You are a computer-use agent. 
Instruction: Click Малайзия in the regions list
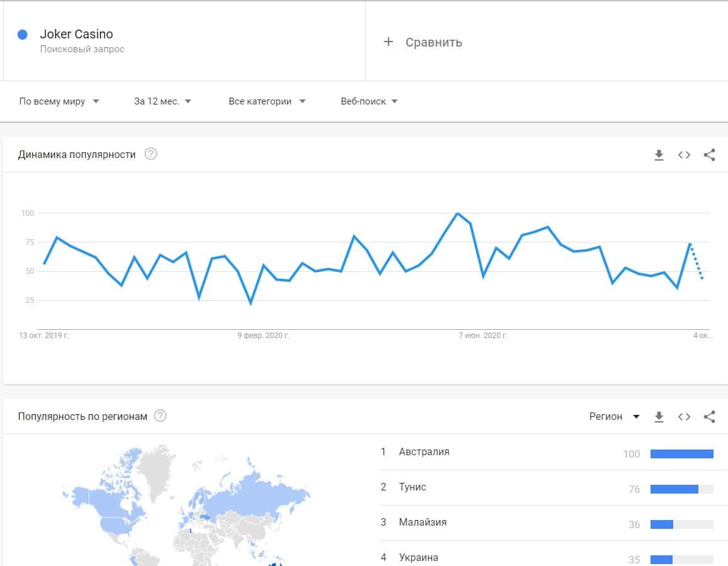click(423, 523)
